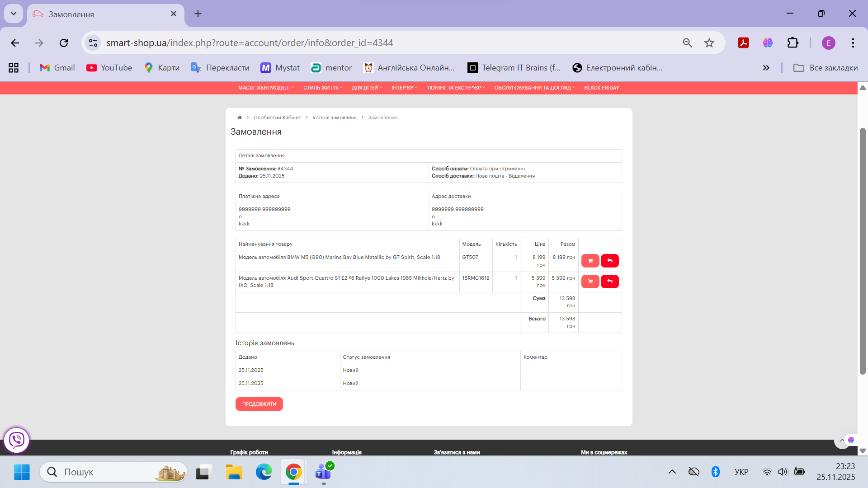Click the page vertical scrollbar thumb

[x=863, y=251]
